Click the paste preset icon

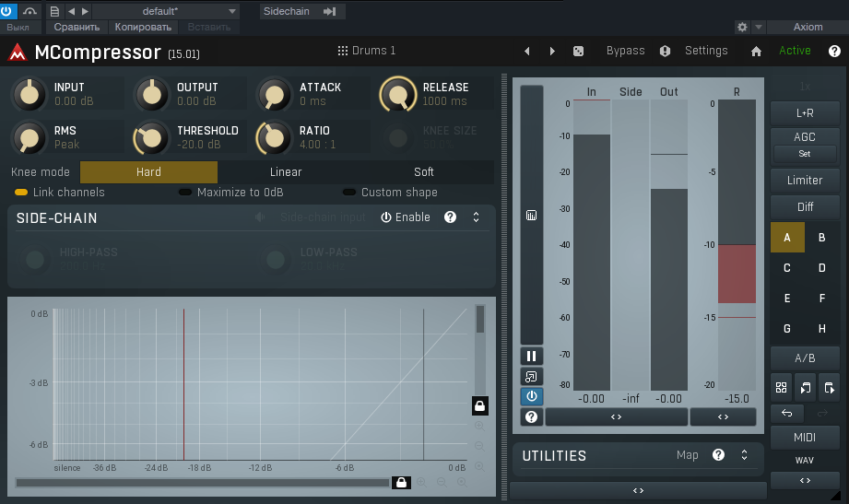[x=829, y=387]
